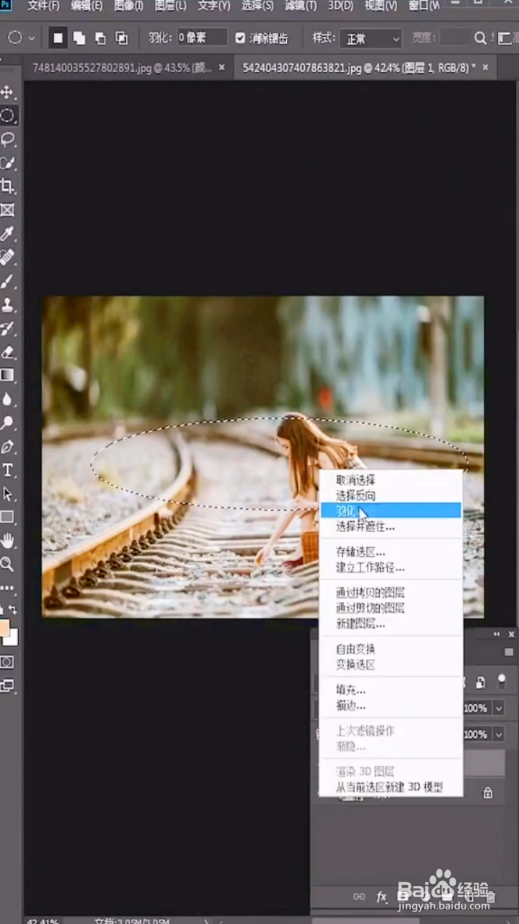Screen dimensions: 519x924
Task: Click the link layers icon
Action: pos(359,897)
